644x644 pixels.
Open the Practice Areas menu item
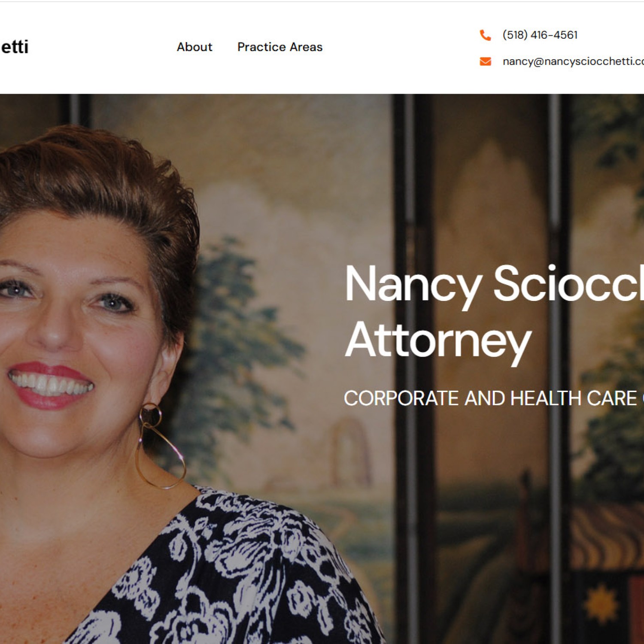point(280,47)
